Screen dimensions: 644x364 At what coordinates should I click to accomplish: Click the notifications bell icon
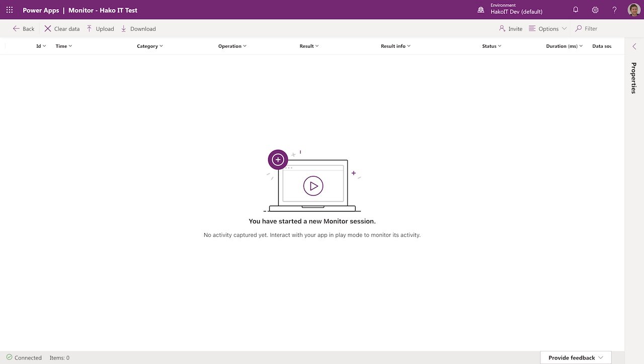576,10
